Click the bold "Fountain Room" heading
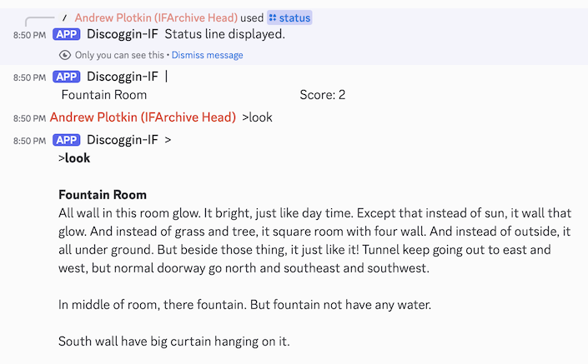 tap(103, 195)
